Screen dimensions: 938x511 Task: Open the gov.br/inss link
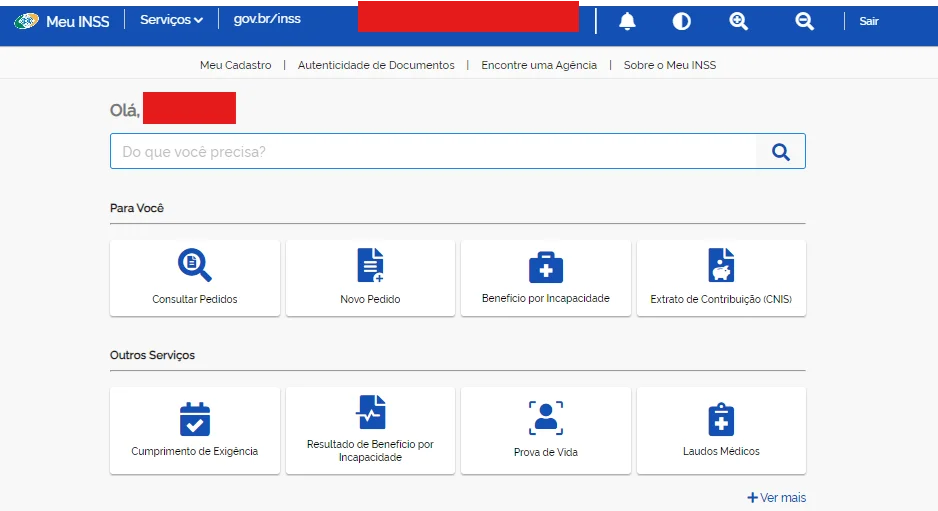tap(267, 19)
